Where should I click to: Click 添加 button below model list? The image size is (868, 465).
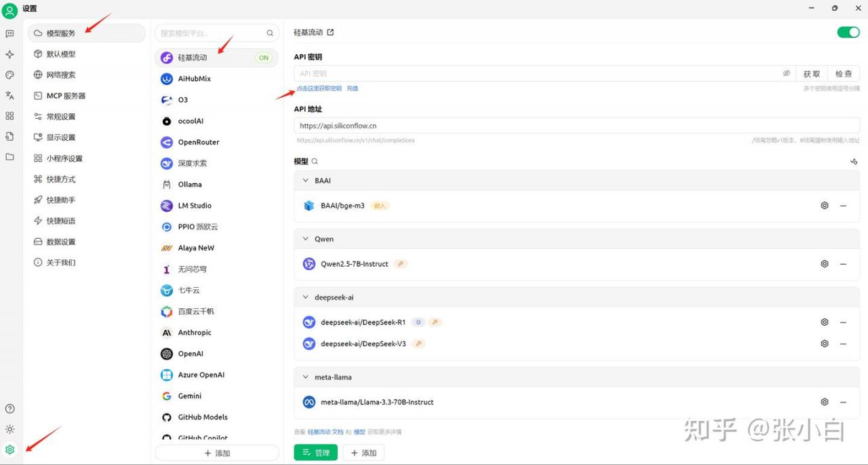tap(363, 453)
